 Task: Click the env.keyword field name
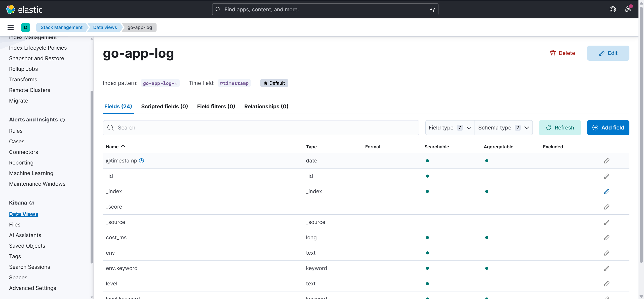122,268
